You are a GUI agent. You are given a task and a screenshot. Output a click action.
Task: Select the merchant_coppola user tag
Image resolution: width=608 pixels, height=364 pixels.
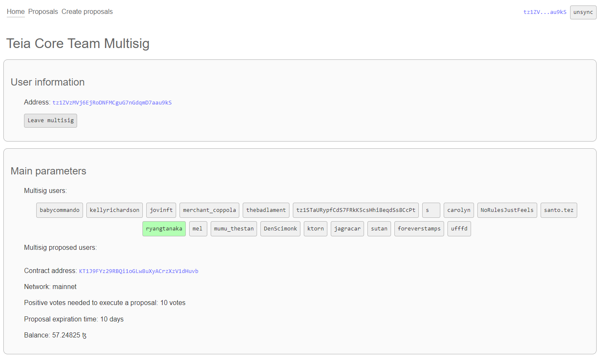point(209,210)
